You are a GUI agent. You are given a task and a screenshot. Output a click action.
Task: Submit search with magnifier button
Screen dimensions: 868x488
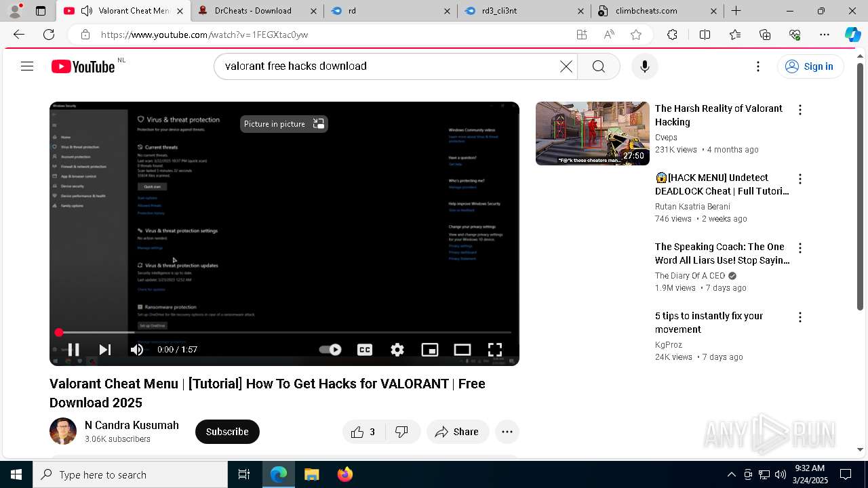click(x=598, y=66)
